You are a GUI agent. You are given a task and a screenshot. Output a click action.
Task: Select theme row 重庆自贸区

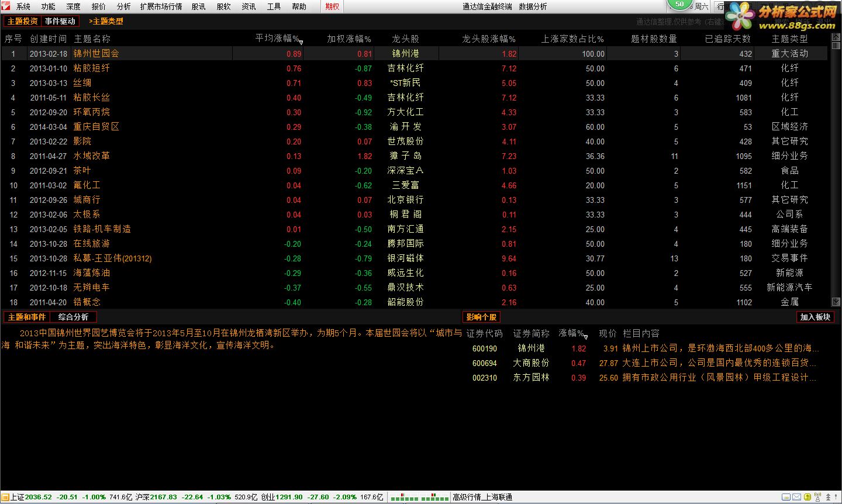click(414, 127)
